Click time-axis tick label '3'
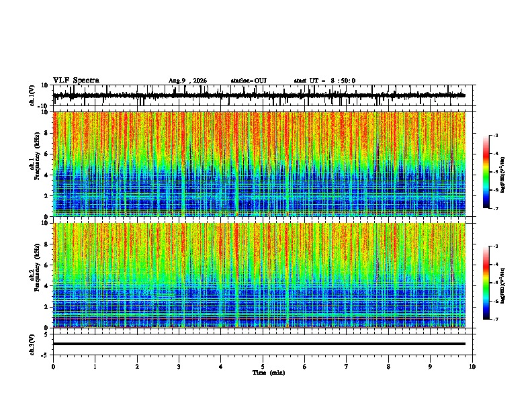 (179, 367)
